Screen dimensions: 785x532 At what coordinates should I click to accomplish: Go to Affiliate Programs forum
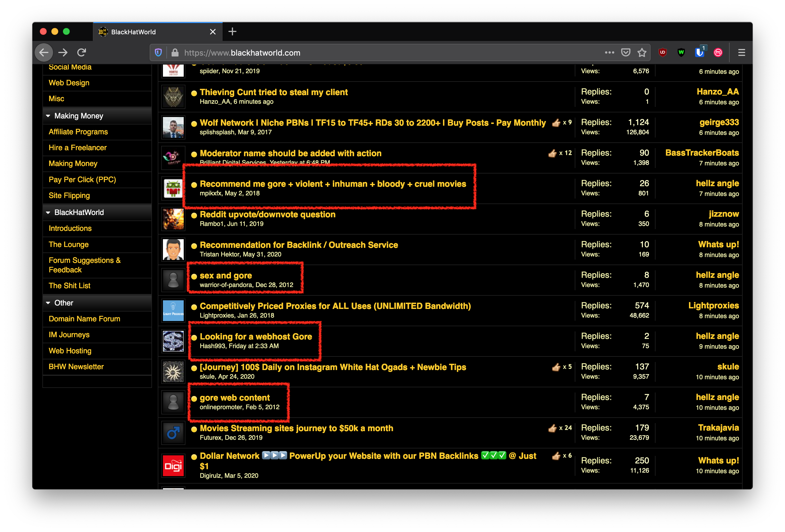[x=78, y=132]
